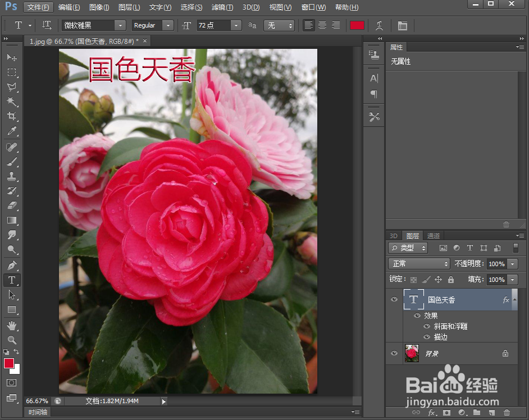
Task: Select the Rectangular Marquee tool
Action: [x=12, y=72]
